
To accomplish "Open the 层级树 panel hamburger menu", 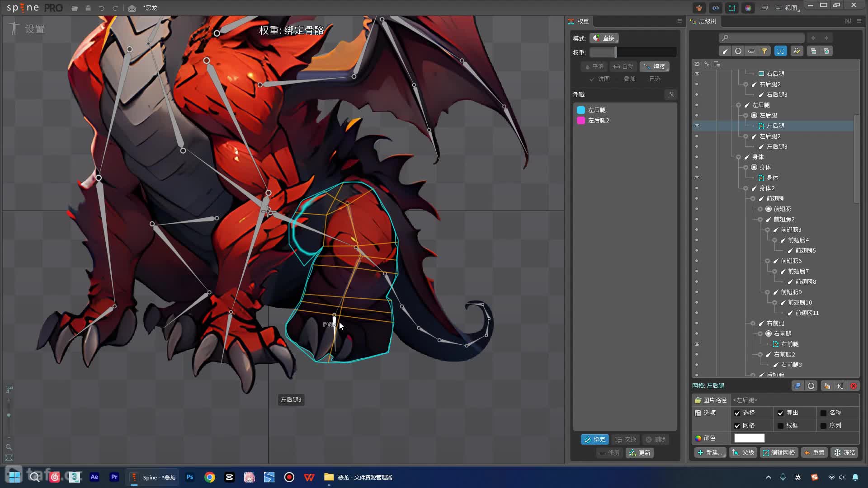I will pos(859,21).
